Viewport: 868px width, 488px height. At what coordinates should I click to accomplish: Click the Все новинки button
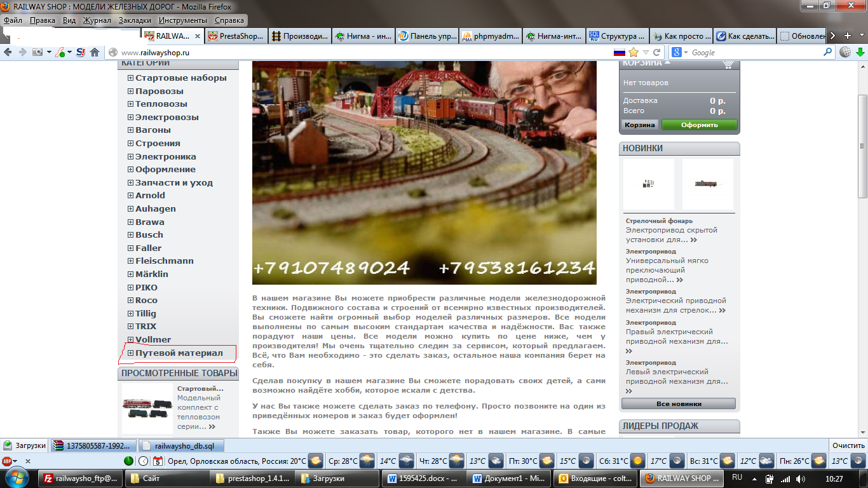(x=679, y=403)
